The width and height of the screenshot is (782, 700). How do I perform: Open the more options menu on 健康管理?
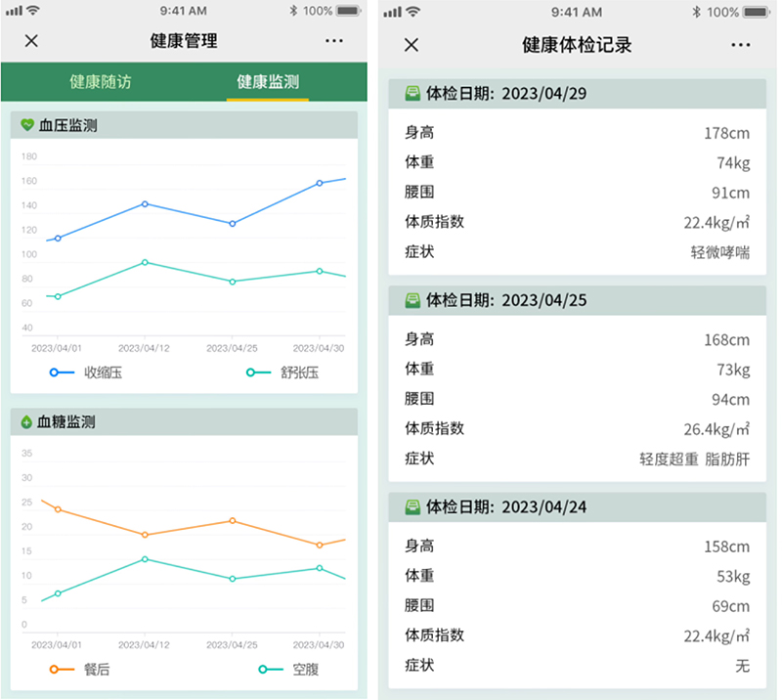pyautogui.click(x=334, y=41)
